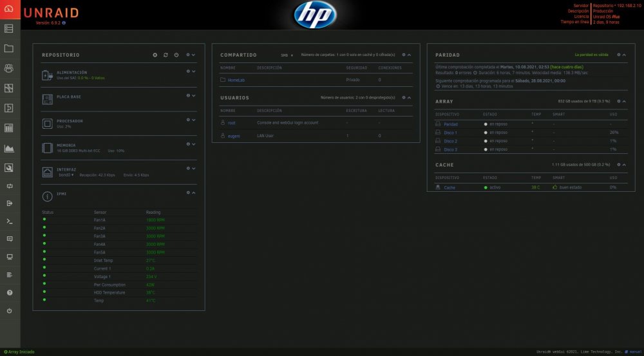Open the Disco 1 device link

click(450, 133)
